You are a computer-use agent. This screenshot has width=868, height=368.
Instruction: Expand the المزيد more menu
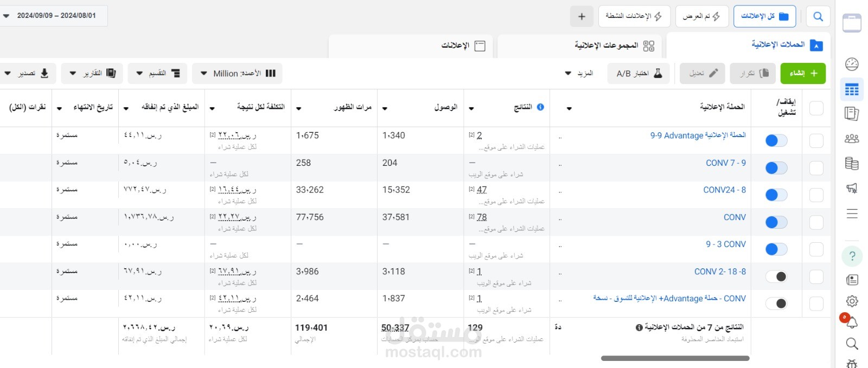point(579,73)
